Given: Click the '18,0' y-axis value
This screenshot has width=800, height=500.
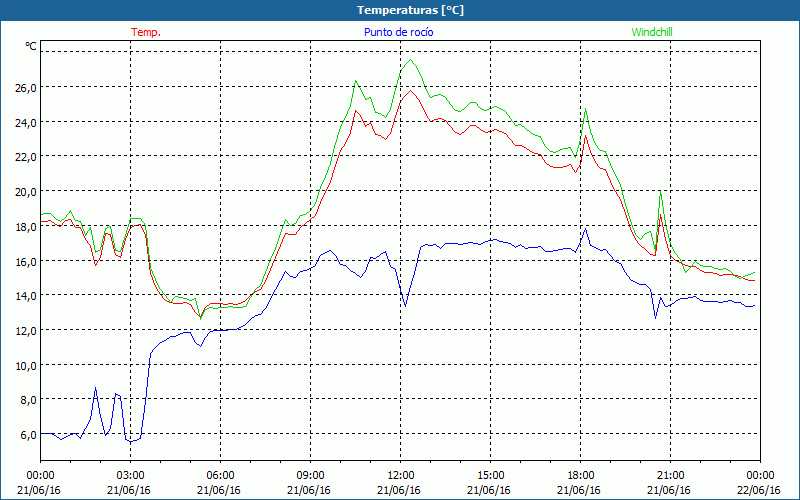Looking at the screenshot, I should click(x=26, y=227).
